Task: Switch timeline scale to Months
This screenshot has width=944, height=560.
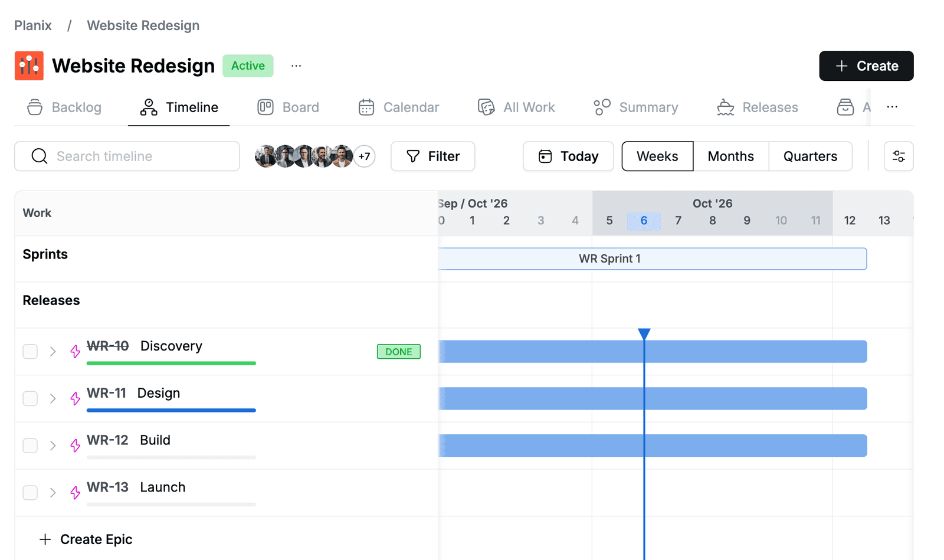Action: pos(730,156)
